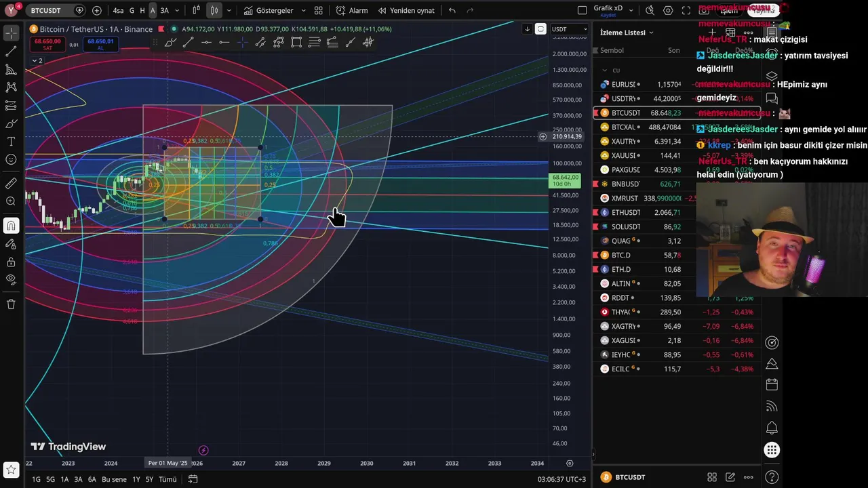Open time axis settings gear

(x=570, y=464)
